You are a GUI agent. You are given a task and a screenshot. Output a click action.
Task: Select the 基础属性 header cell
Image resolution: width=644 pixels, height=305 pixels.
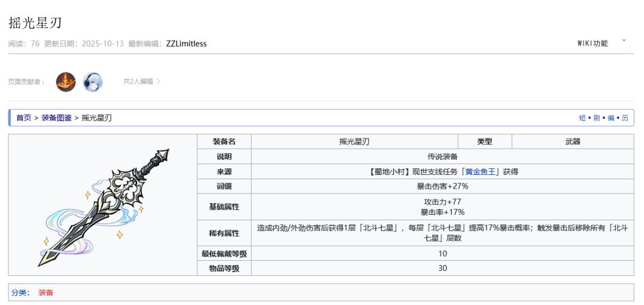[224, 207]
